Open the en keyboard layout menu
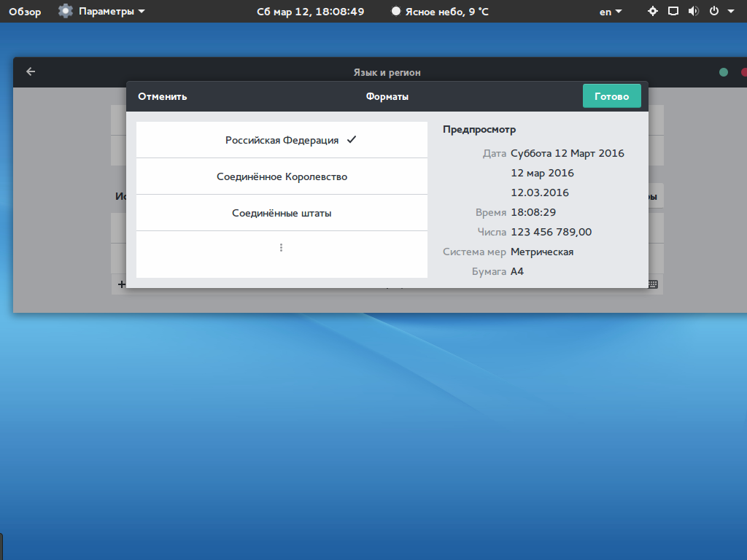The image size is (747, 560). coord(611,12)
